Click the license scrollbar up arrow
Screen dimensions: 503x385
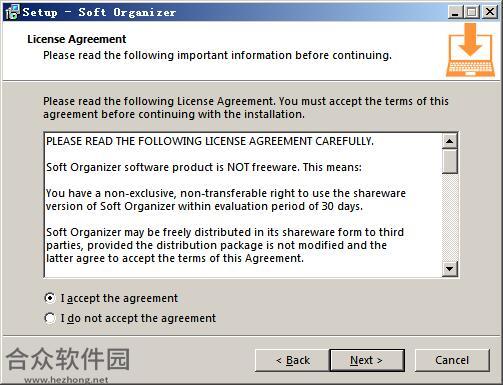(x=450, y=141)
